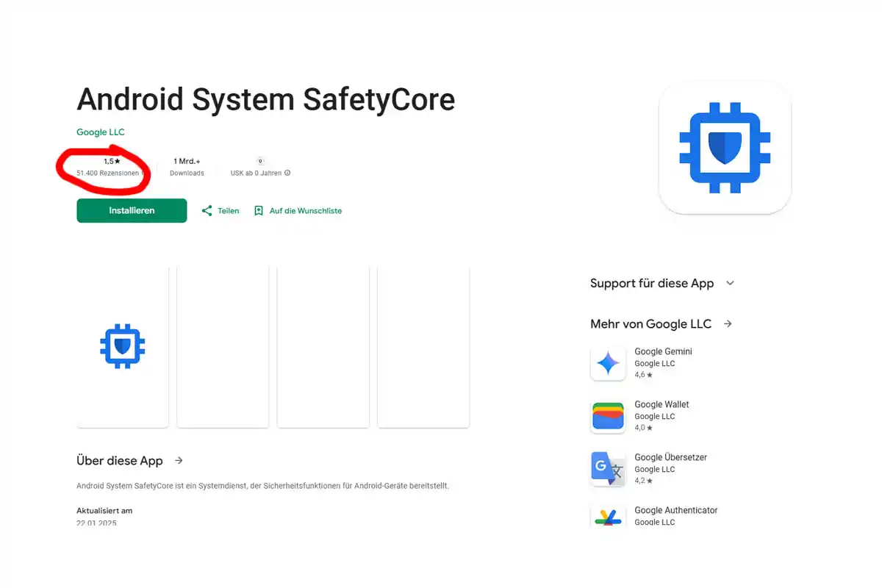Select the Google Wallet app icon
This screenshot has width=882, height=588.
coord(607,415)
